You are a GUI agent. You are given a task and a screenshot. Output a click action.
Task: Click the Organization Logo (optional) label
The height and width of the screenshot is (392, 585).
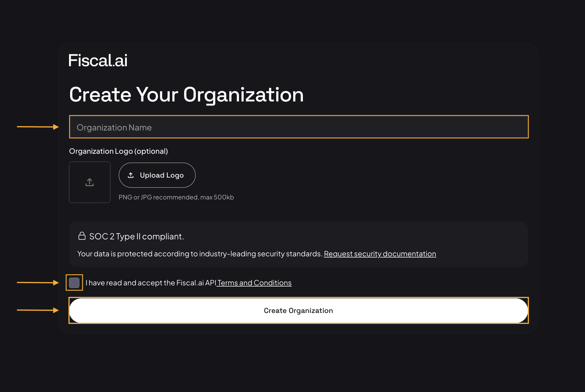[118, 151]
